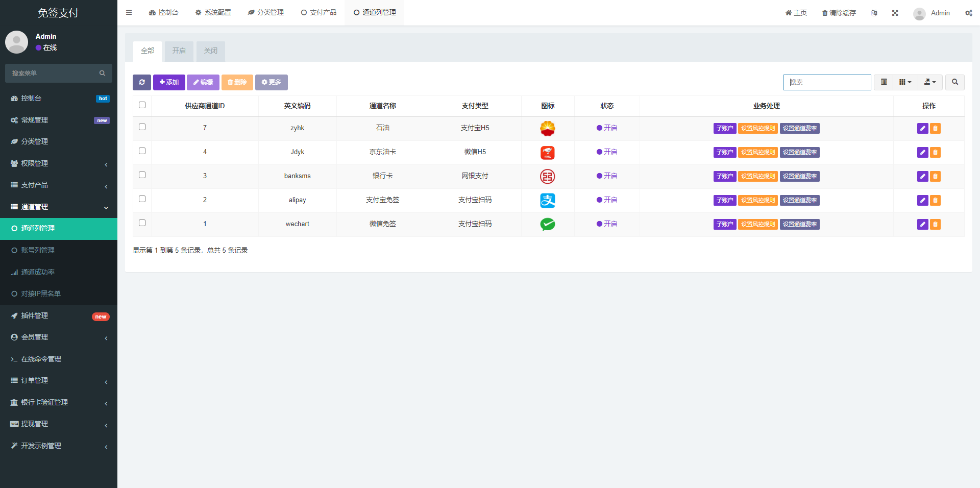Expand 会员管理 in sidebar
This screenshot has height=488, width=980.
pyautogui.click(x=59, y=337)
